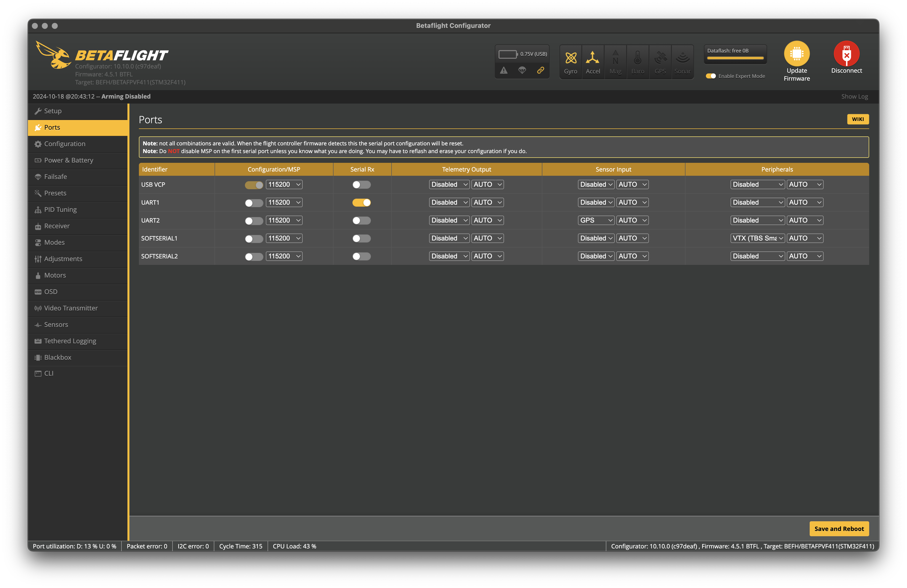This screenshot has height=588, width=907.
Task: Click the Dataflash free space progress bar
Action: (x=735, y=58)
